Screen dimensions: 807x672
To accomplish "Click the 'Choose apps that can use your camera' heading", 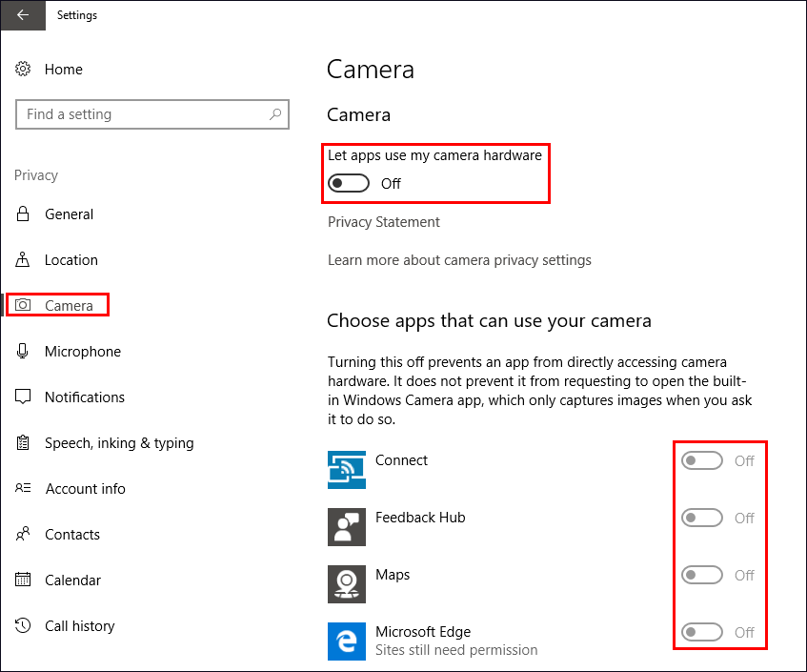I will [489, 321].
